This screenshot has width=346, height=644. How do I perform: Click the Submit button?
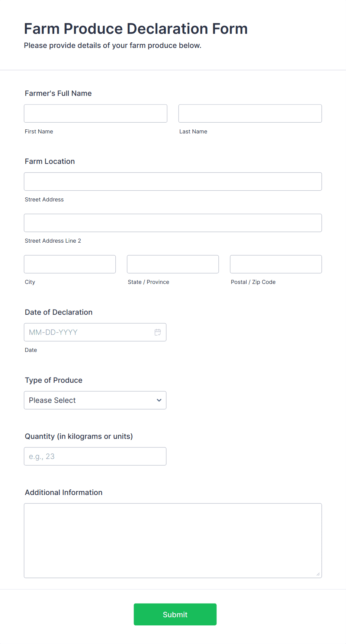pos(175,614)
